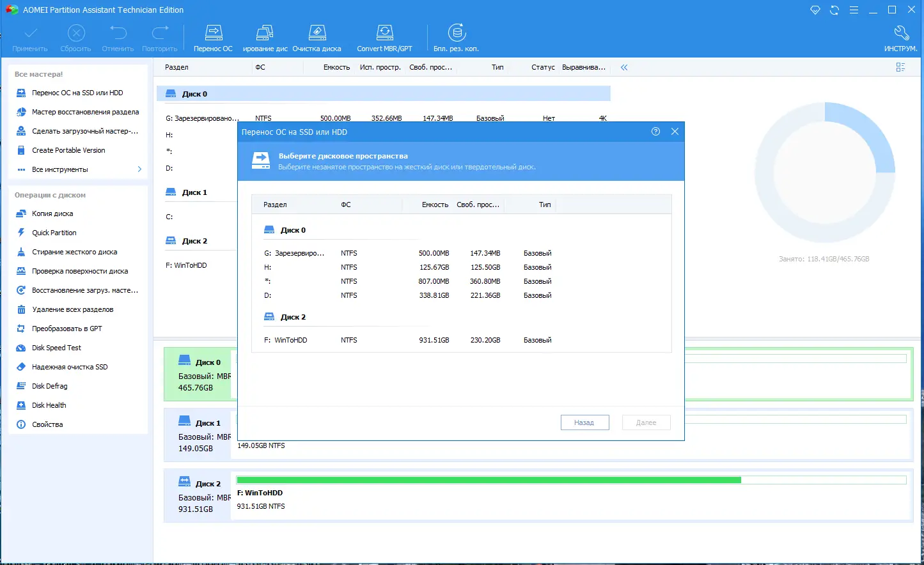The image size is (924, 565).
Task: Choose Преобразовать в GPT in sidebar
Action: coord(67,329)
